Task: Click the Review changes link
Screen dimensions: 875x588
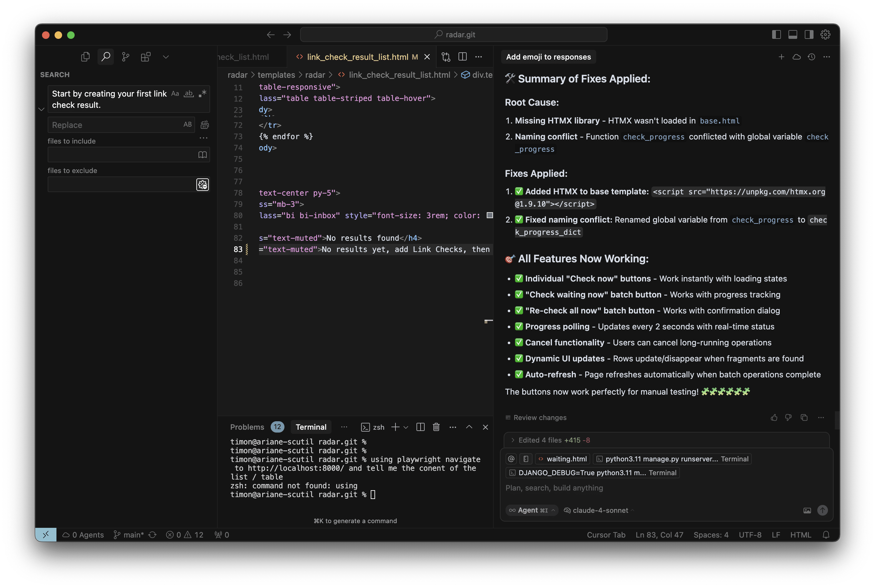Action: pyautogui.click(x=539, y=417)
